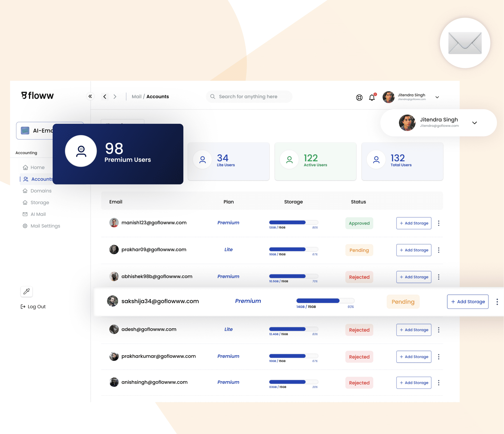Add Storage for prakharkumar@goflowww.com

[414, 357]
